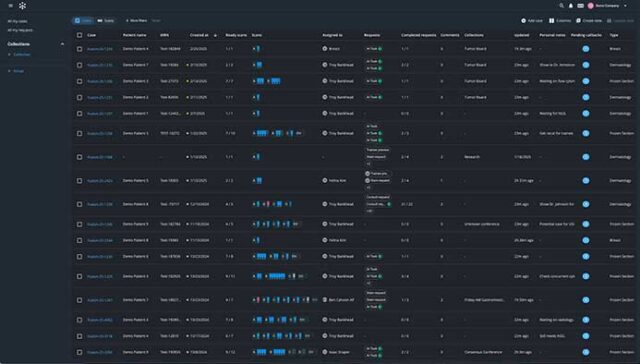The image size is (640, 364).
Task: Click pending callback icon in Research collection row
Action: click(x=586, y=157)
